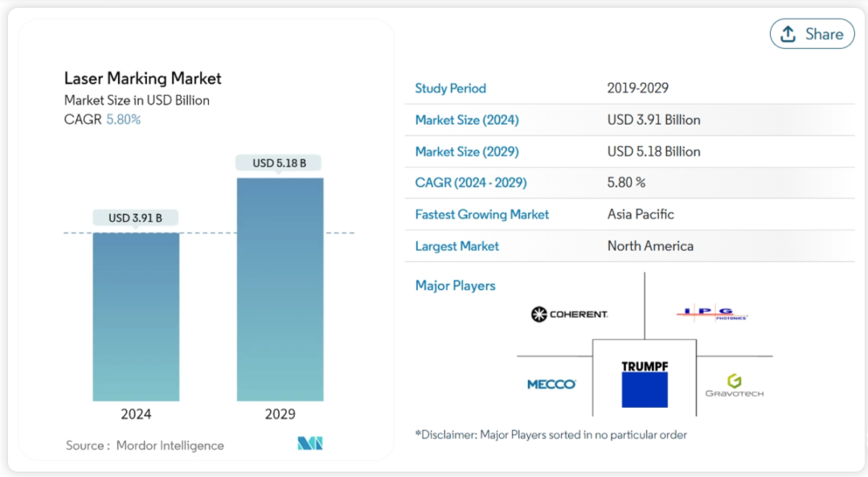
Task: Click the CAGR (2024 - 2029) label
Action: pyautogui.click(x=470, y=183)
